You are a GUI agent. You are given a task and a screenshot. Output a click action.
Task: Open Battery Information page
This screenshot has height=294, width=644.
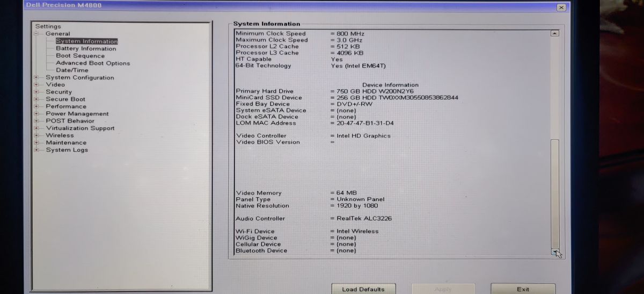click(86, 48)
